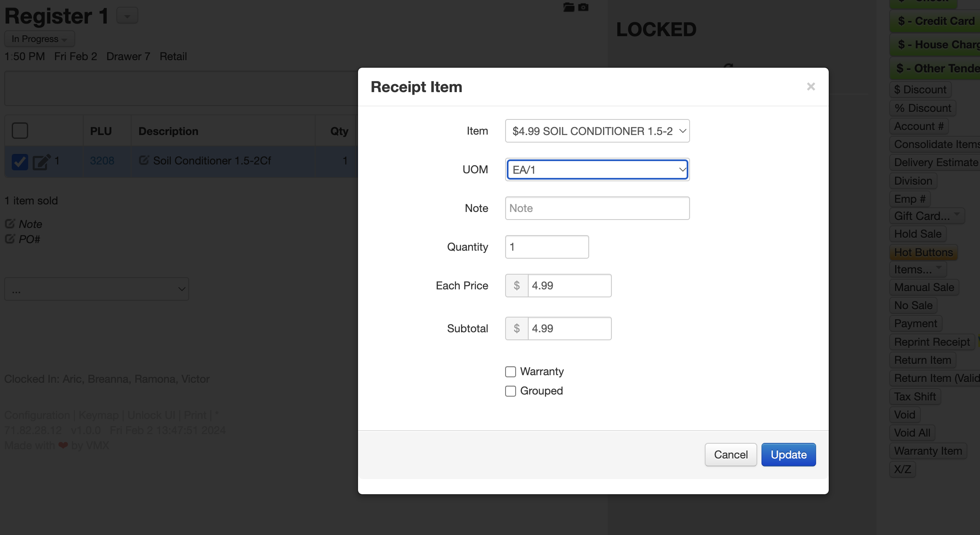Open the Item dropdown
This screenshot has height=535, width=980.
tap(597, 131)
